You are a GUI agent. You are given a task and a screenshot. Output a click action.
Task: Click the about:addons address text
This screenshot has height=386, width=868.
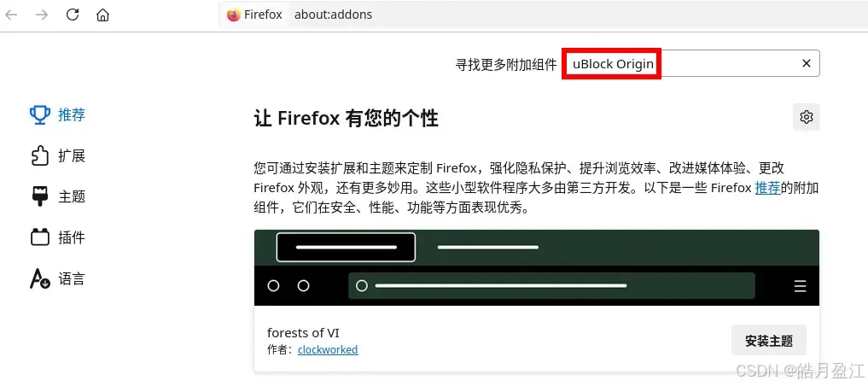click(x=333, y=15)
